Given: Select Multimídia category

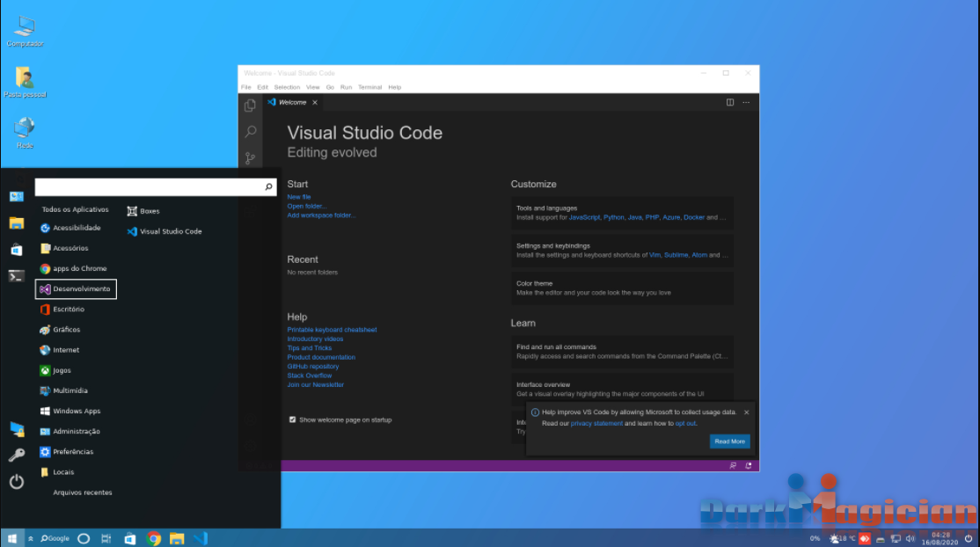Looking at the screenshot, I should 63,390.
